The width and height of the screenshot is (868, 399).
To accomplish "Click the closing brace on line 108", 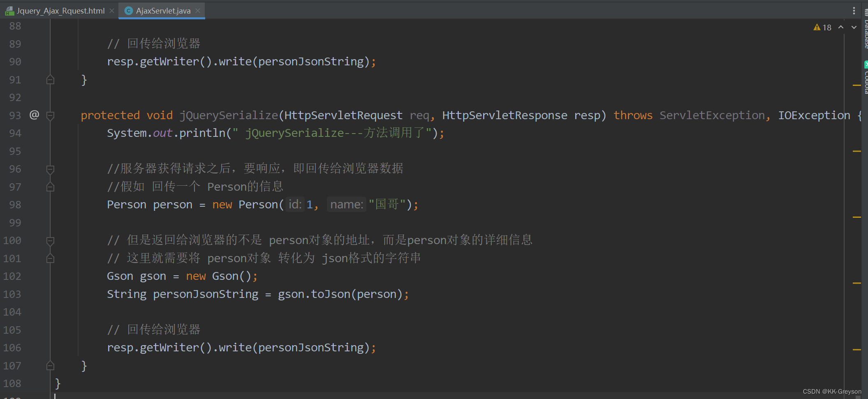I will pyautogui.click(x=58, y=383).
